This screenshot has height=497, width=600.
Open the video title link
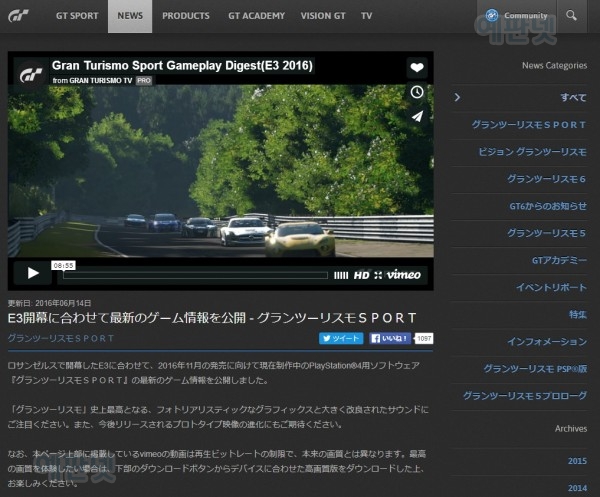[182, 65]
